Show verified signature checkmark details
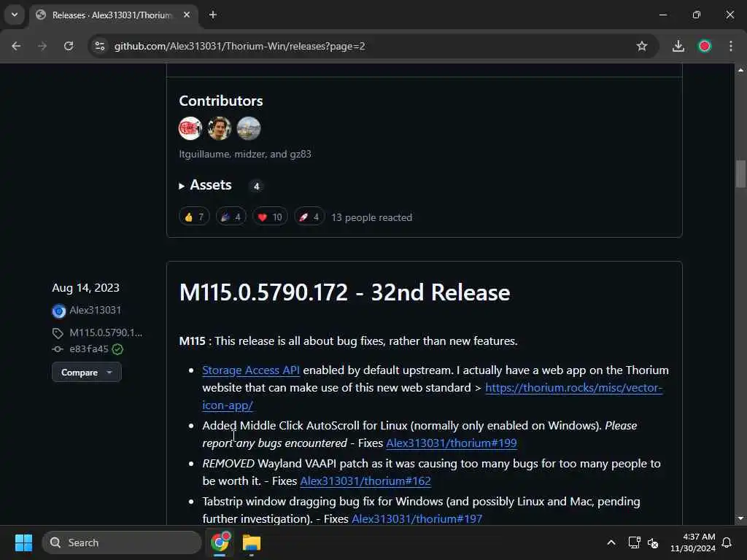Image resolution: width=747 pixels, height=560 pixels. coord(117,349)
